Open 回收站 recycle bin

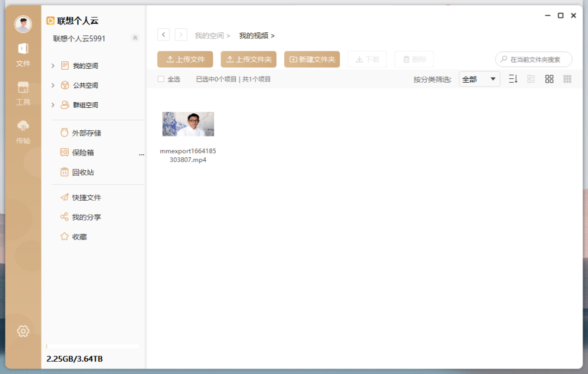click(x=77, y=173)
